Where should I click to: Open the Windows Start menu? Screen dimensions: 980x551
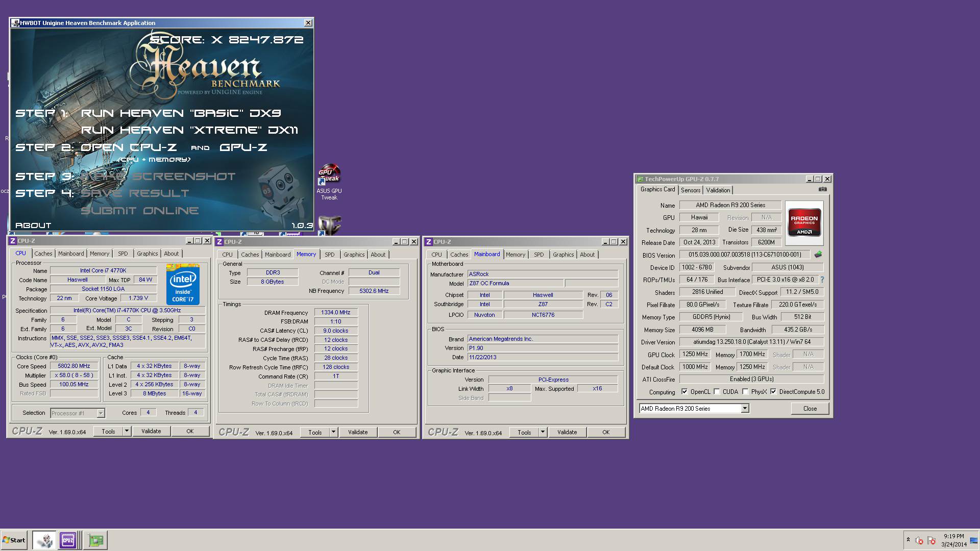(x=14, y=540)
